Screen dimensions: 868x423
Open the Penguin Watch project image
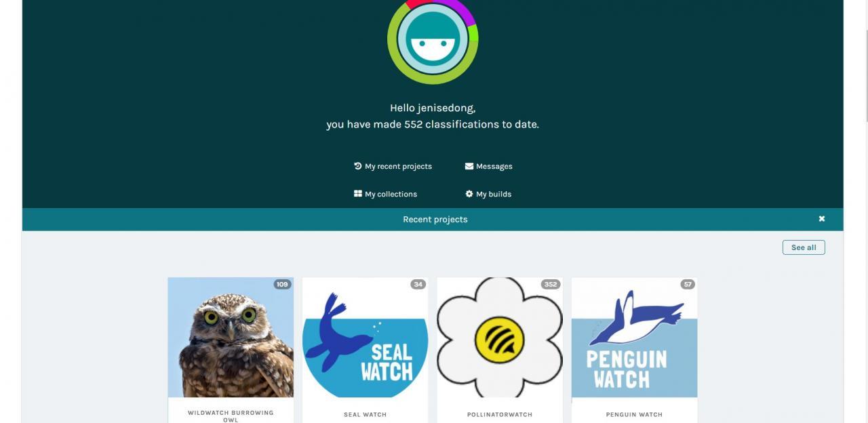coord(634,337)
